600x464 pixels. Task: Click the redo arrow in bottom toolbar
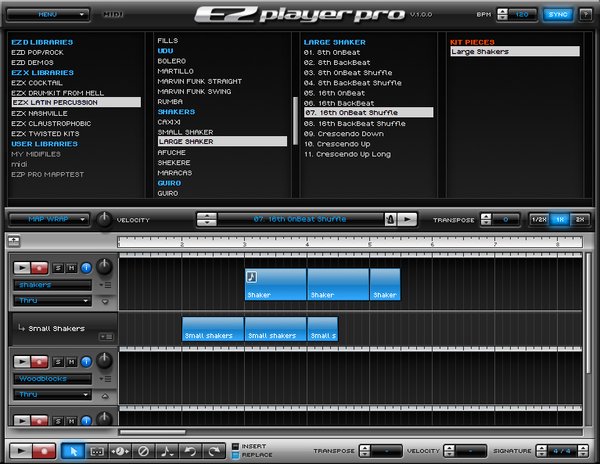[x=213, y=452]
